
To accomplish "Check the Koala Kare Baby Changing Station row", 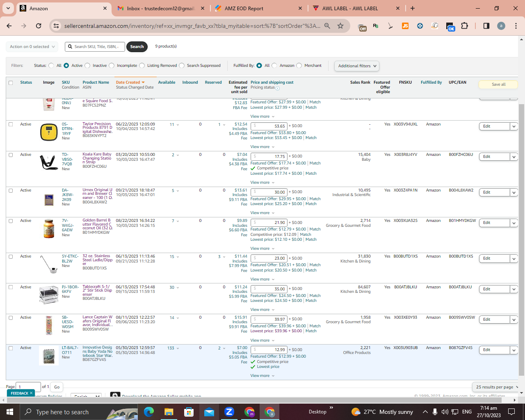I will click(x=11, y=155).
